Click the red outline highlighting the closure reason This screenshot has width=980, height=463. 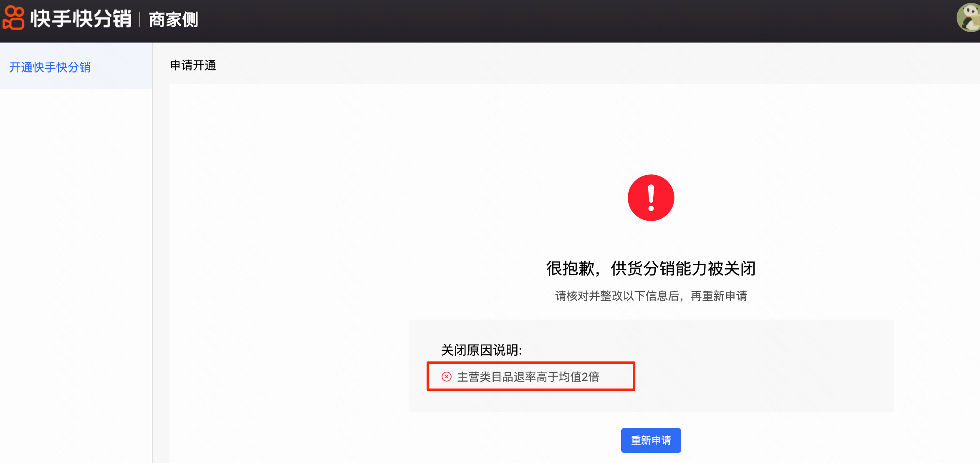tap(531, 362)
